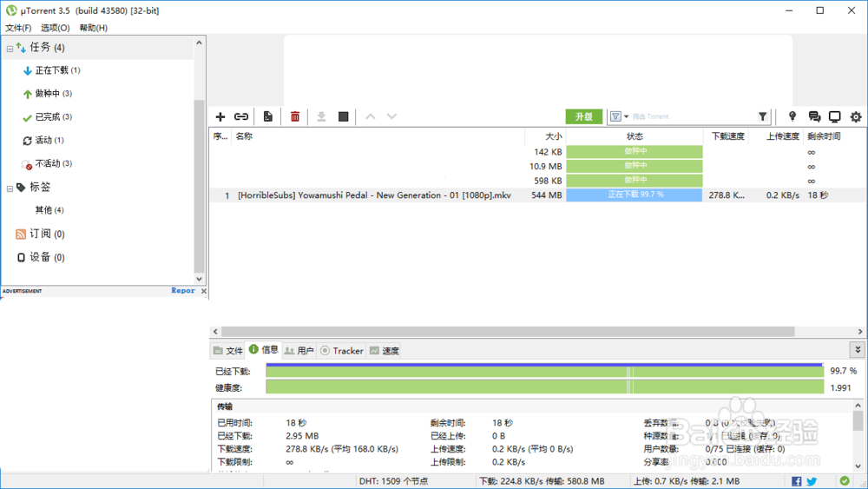Open 订阅 (0) feeds in sidebar
868x489 pixels.
[x=41, y=234]
